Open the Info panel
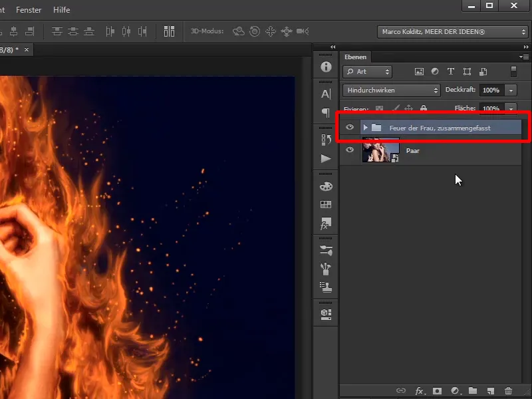The height and width of the screenshot is (399, 532). pyautogui.click(x=326, y=66)
